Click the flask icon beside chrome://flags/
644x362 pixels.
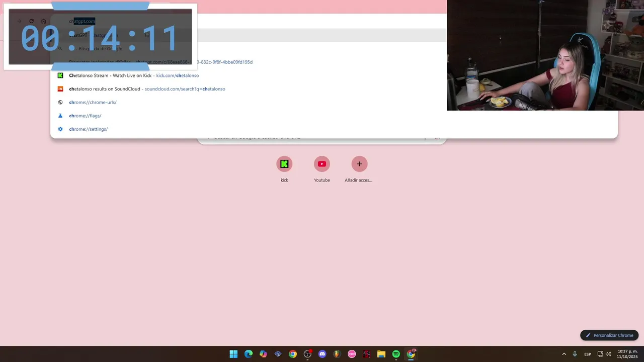point(60,116)
